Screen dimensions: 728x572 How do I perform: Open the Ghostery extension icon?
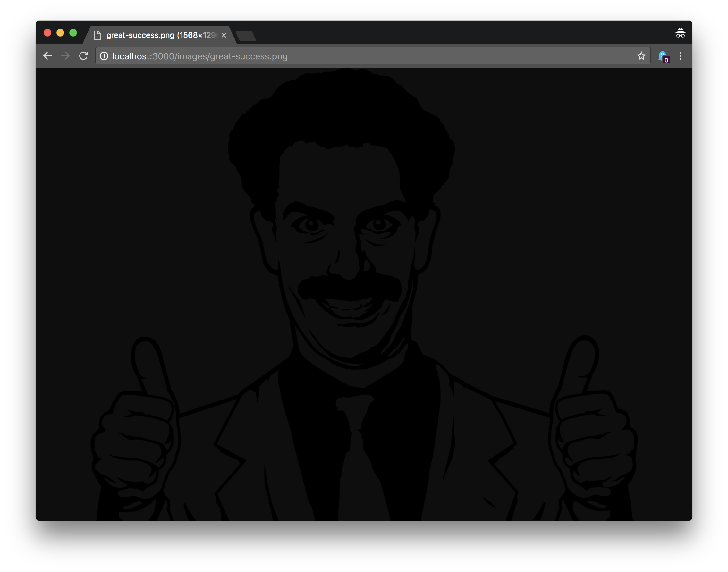[x=664, y=57]
